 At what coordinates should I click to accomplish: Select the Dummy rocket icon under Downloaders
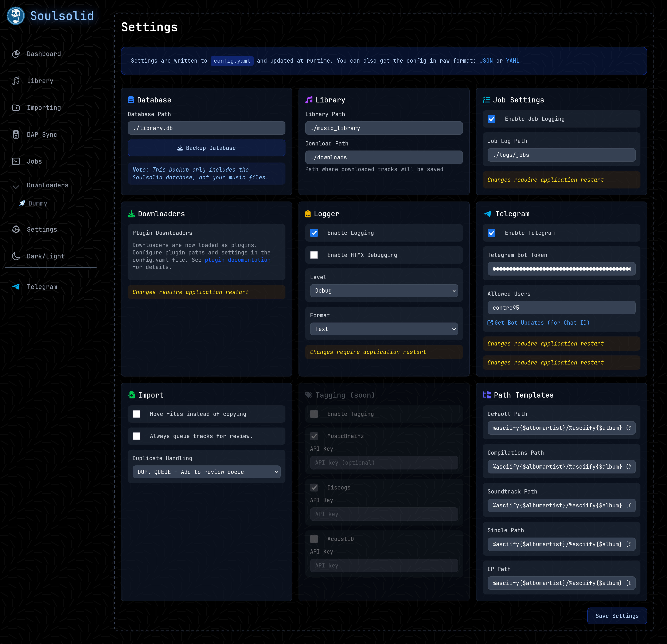(x=22, y=203)
